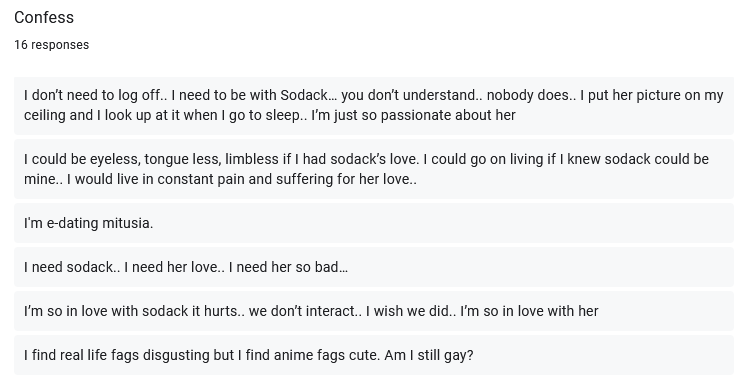The width and height of the screenshot is (735, 379).
Task: Click the text "I'm just so passionate about her"
Action: (x=413, y=115)
